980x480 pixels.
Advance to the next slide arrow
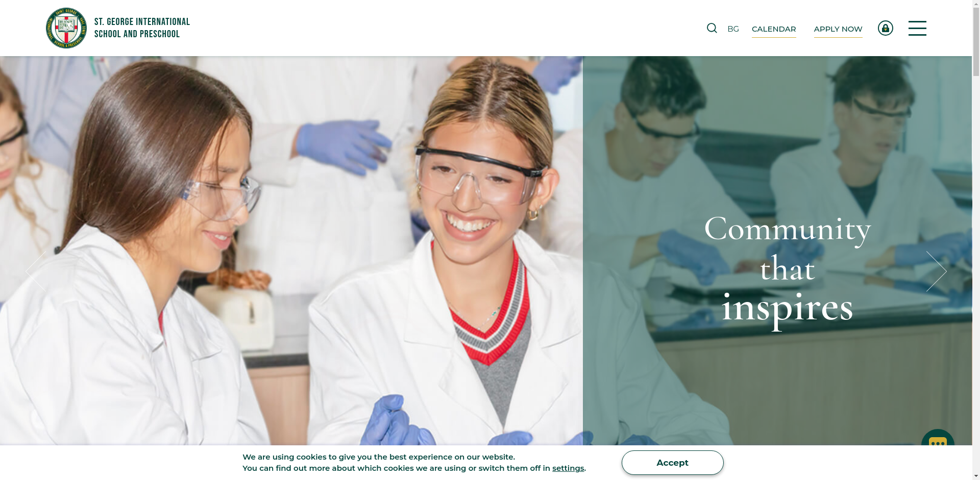936,271
